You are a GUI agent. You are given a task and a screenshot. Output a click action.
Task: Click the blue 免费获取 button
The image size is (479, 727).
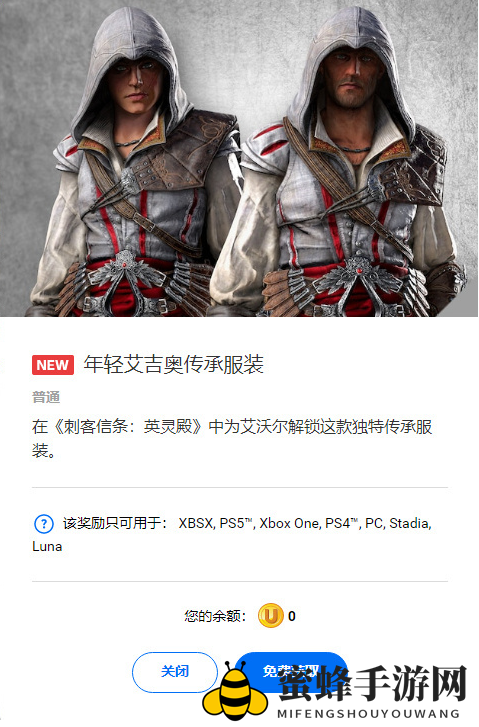point(291,670)
